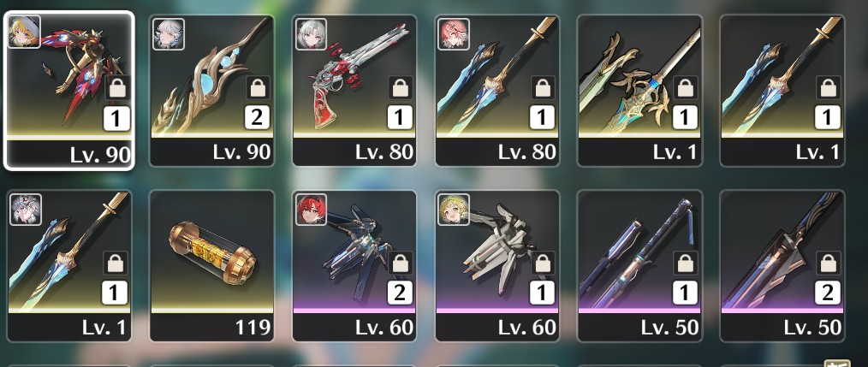Screen dimensions: 868x367
Task: Select the purple twin pistols Lv. 50
Action: click(640, 266)
